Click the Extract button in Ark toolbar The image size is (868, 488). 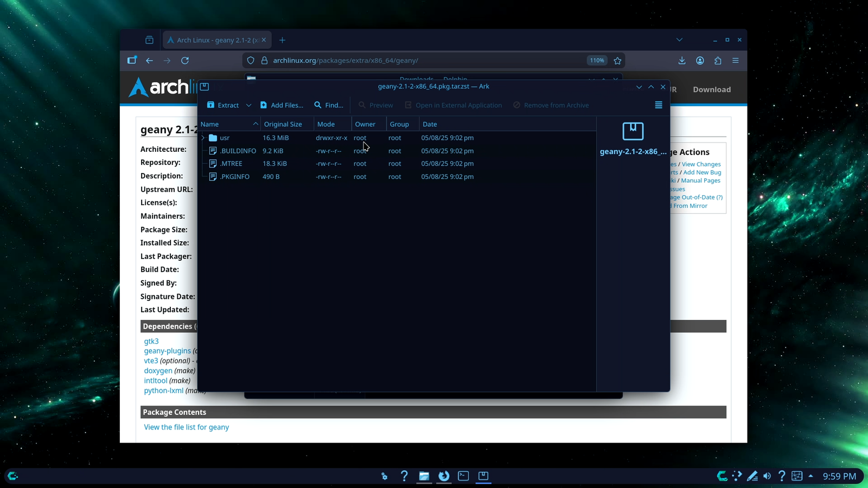[222, 105]
